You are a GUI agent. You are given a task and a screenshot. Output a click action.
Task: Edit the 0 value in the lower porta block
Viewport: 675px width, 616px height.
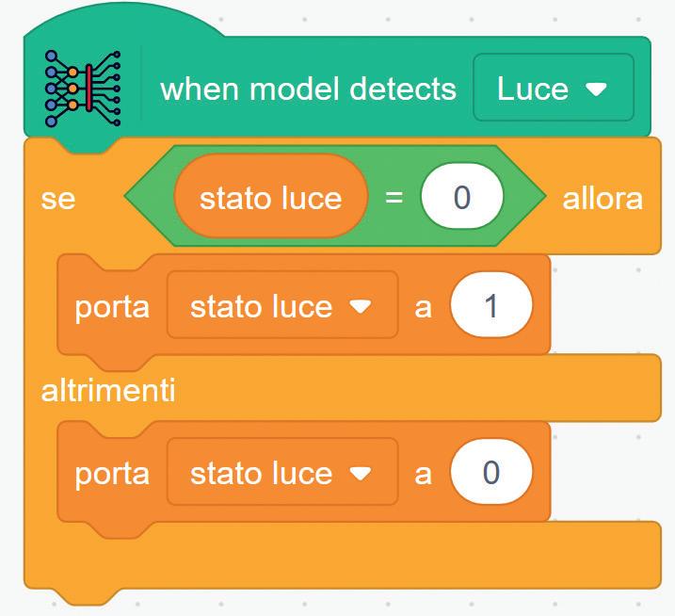490,473
